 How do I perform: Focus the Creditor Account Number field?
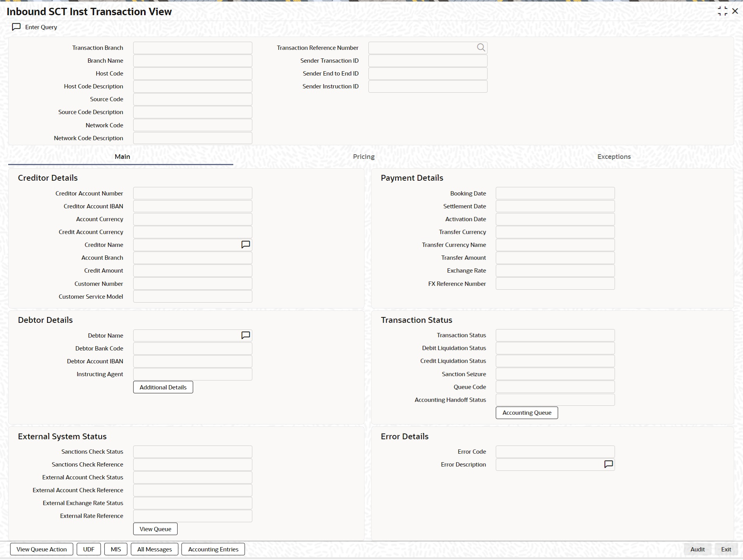pos(193,193)
